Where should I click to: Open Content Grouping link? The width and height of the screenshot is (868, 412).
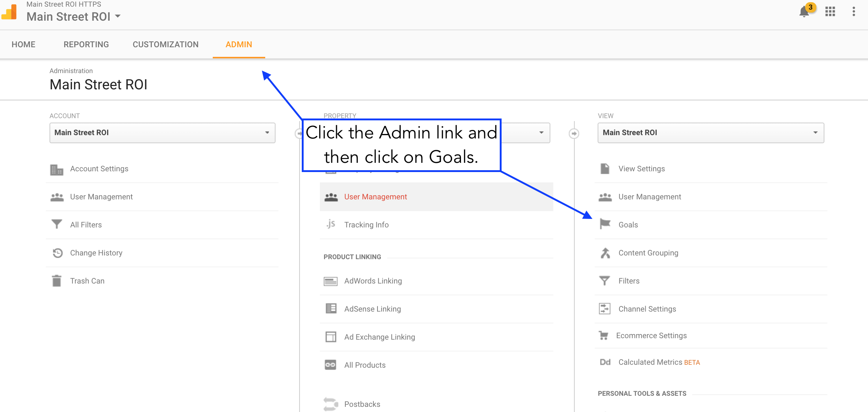[x=648, y=253]
